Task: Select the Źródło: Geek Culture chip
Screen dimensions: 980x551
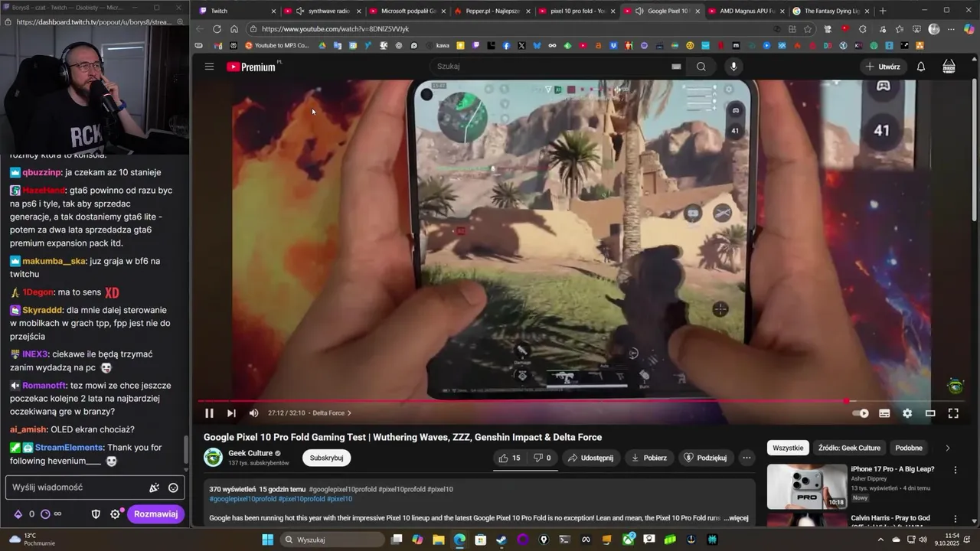Action: coord(849,448)
